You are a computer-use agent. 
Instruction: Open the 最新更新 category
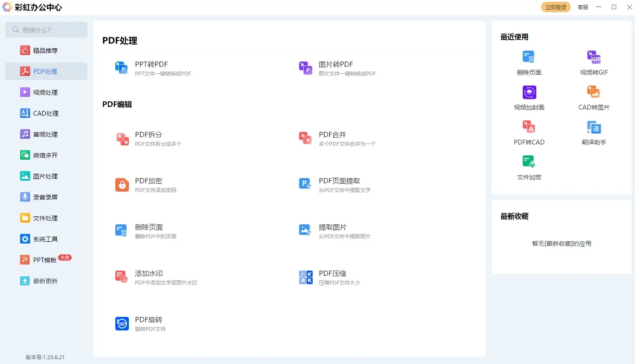pyautogui.click(x=46, y=281)
